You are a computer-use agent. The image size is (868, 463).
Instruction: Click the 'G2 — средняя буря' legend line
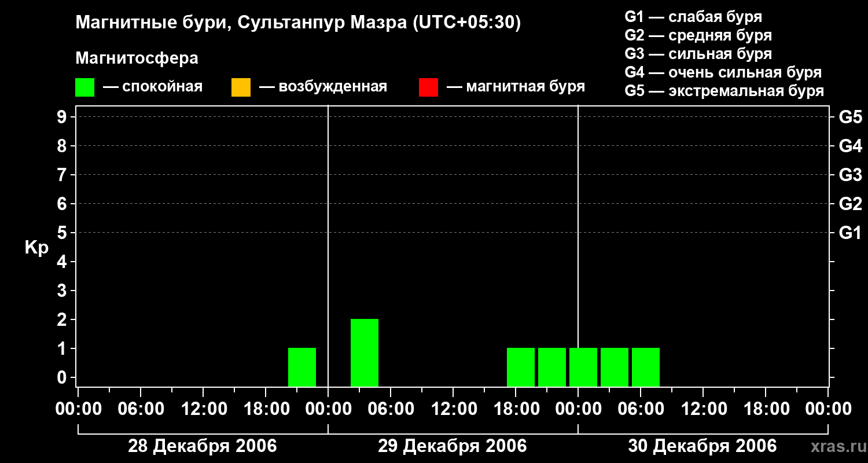698,35
